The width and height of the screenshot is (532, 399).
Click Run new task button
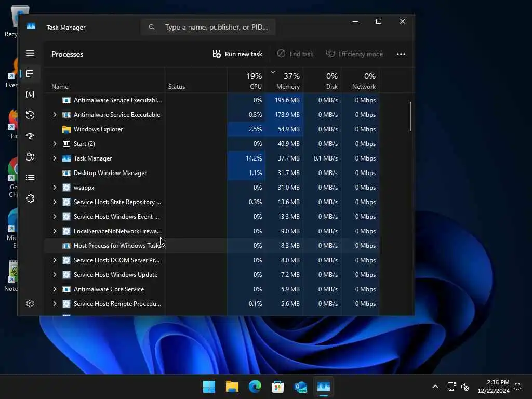[237, 54]
